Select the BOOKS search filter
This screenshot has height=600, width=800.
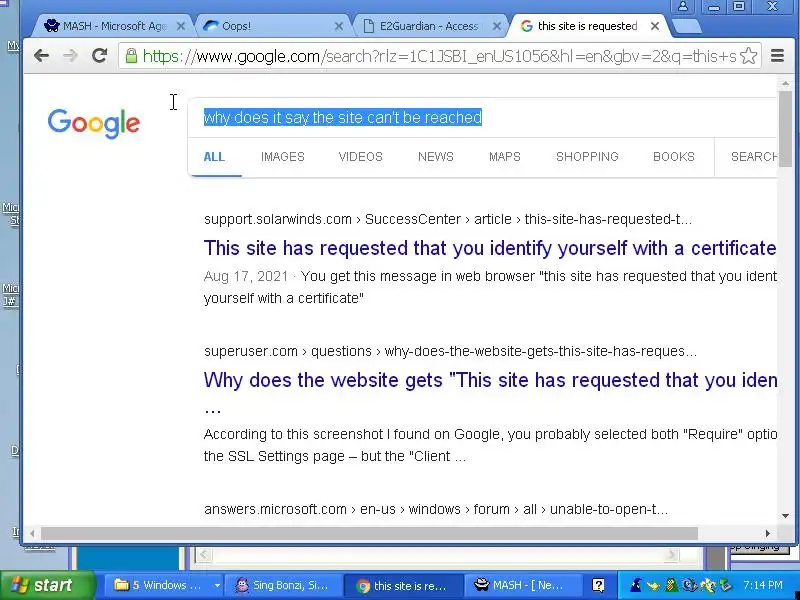coord(674,157)
